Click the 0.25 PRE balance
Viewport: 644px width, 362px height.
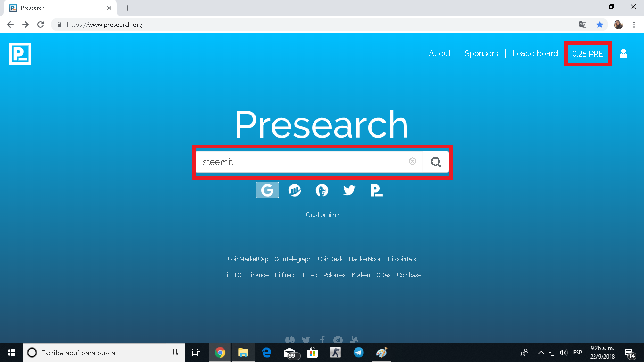(587, 54)
